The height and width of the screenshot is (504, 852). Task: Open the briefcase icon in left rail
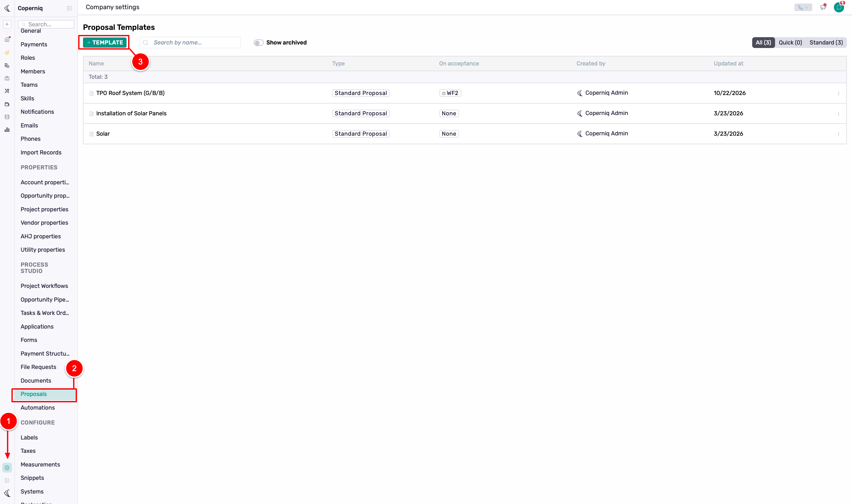[7, 78]
